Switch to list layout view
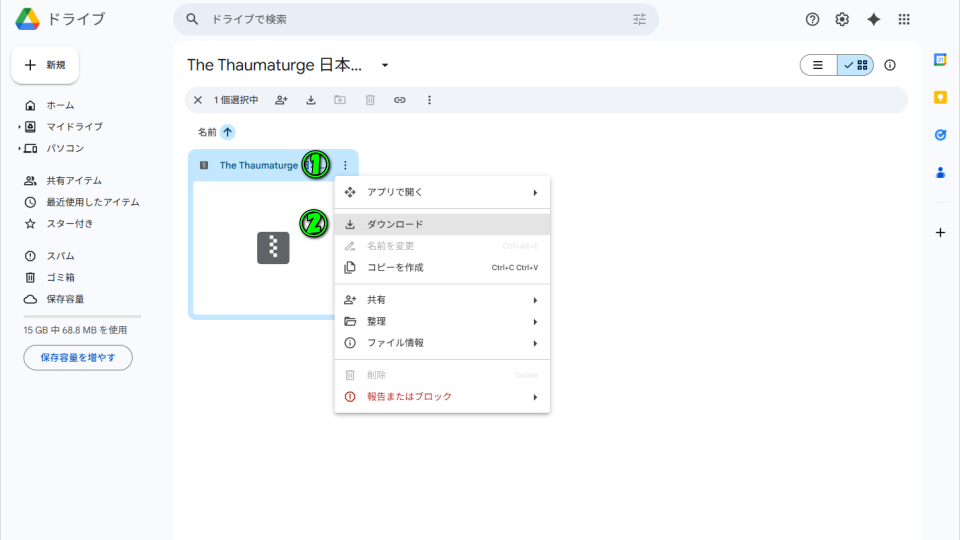Screen dimensions: 960x540 coord(819,65)
